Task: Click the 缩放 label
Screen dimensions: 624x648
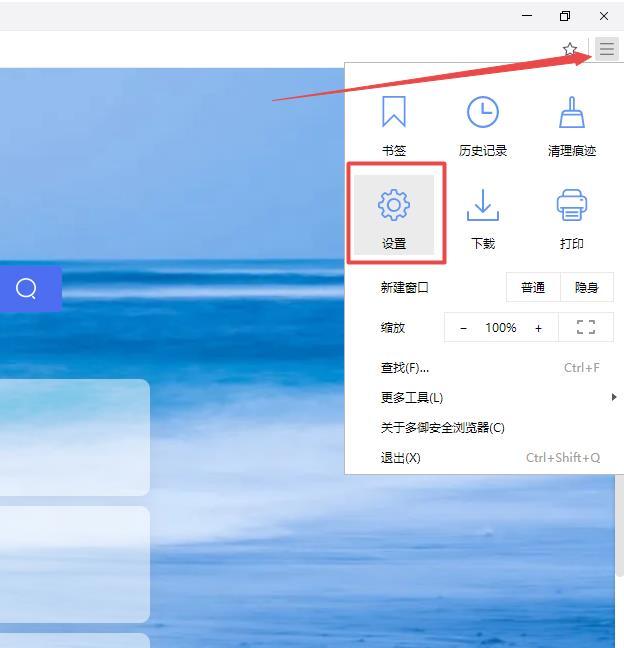Action: tap(393, 328)
